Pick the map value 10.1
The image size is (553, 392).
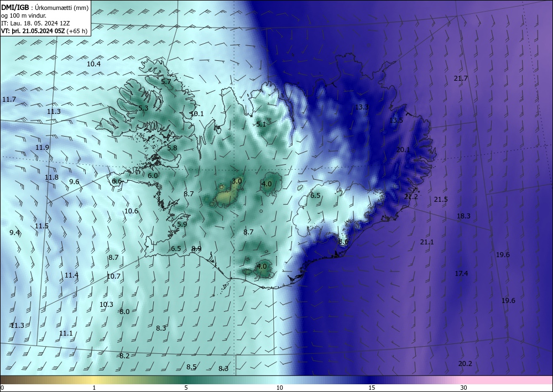[197, 114]
